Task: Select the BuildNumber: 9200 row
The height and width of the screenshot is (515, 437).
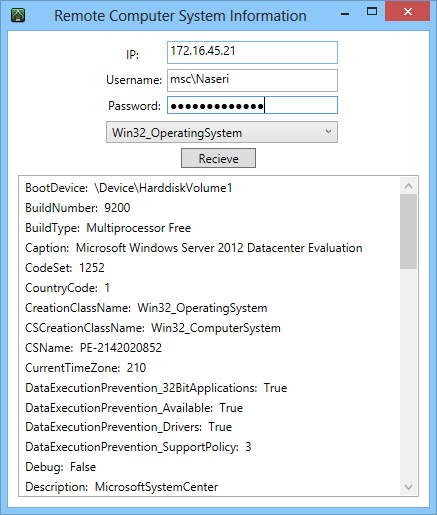Action: pyautogui.click(x=78, y=208)
